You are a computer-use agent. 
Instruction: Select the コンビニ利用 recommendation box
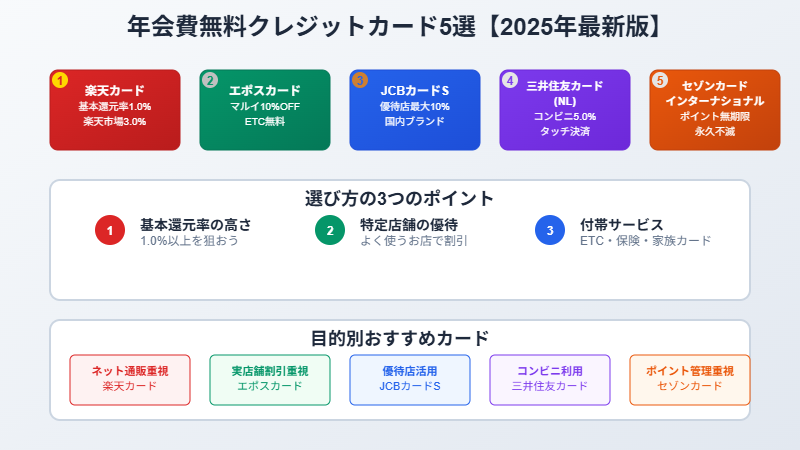[550, 379]
